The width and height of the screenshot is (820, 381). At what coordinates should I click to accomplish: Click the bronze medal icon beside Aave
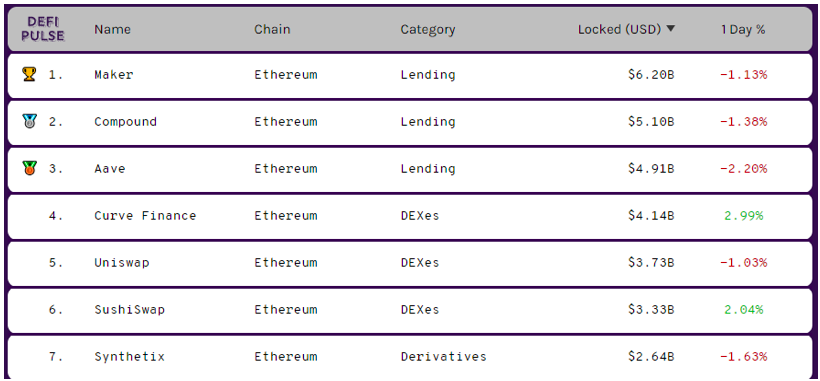[x=29, y=168]
